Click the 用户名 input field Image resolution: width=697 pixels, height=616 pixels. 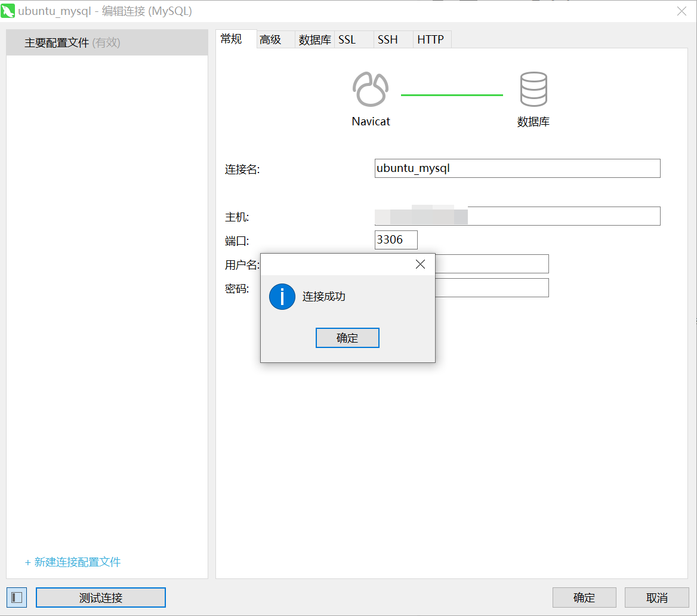point(492,264)
